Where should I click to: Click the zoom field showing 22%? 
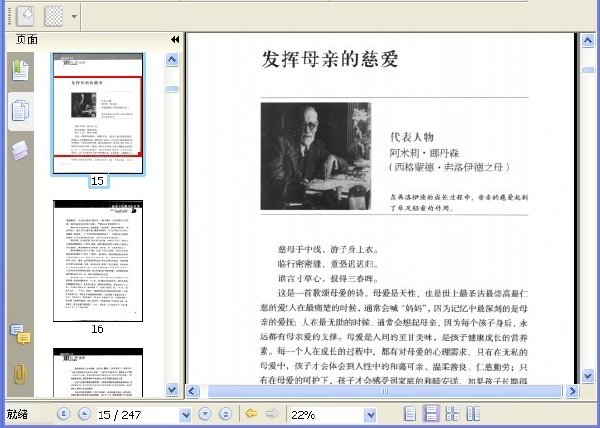[327, 415]
